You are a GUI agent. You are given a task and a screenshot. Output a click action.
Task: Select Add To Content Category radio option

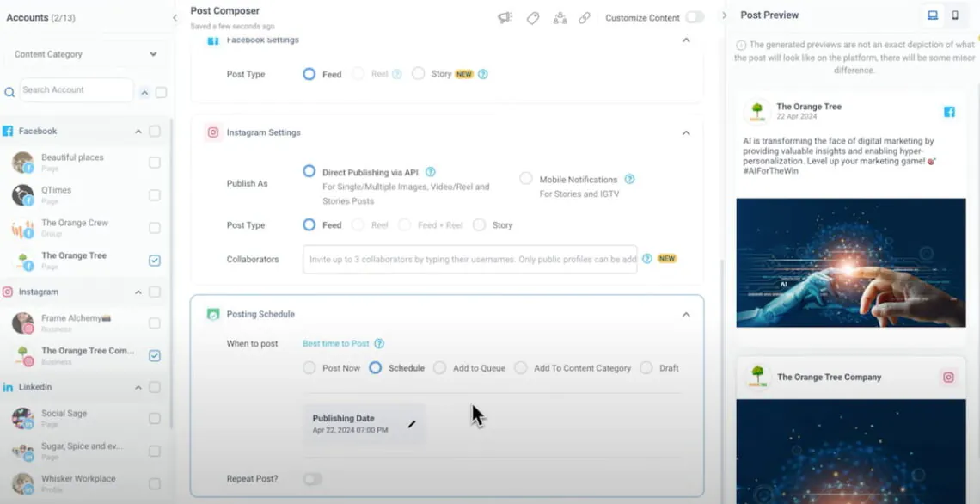pos(521,368)
